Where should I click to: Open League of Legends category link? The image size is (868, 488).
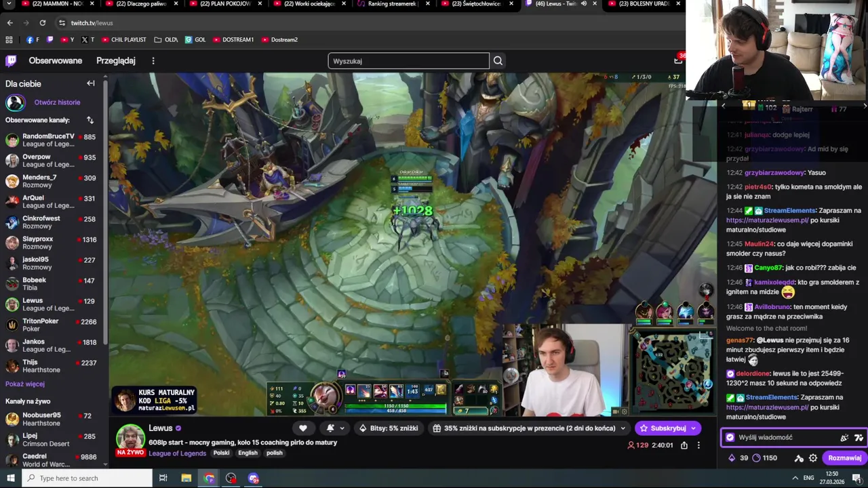pyautogui.click(x=177, y=453)
